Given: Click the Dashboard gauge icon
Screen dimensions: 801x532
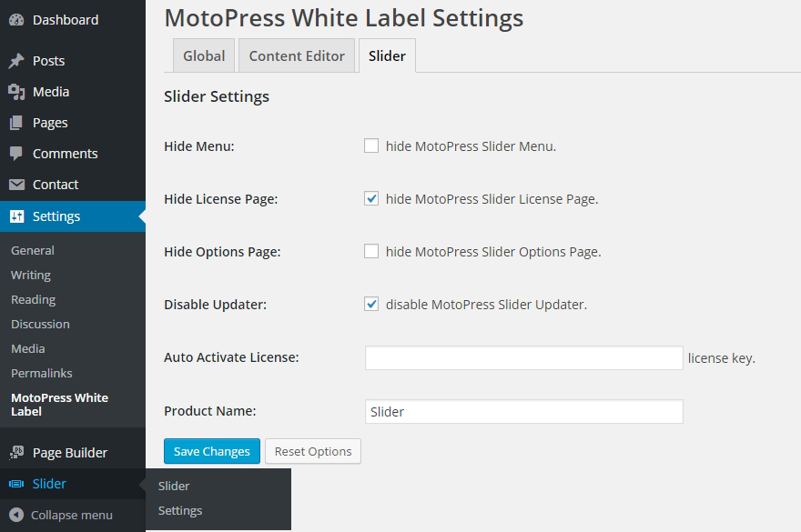Looking at the screenshot, I should [x=16, y=20].
